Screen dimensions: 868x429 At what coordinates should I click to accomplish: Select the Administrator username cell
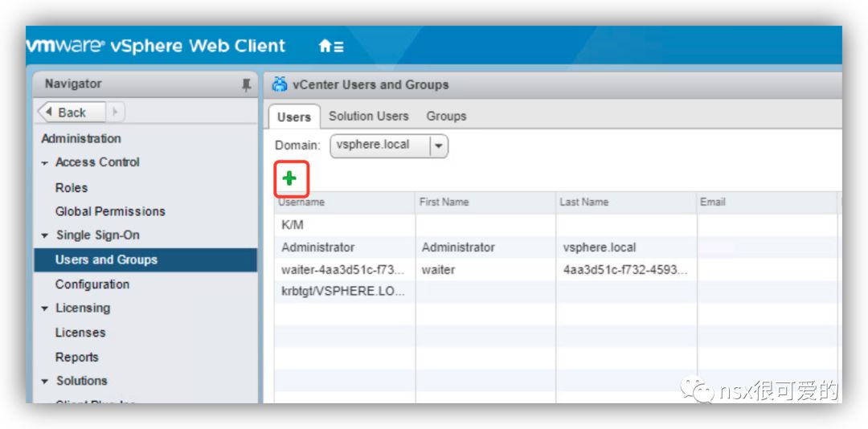pyautogui.click(x=317, y=247)
